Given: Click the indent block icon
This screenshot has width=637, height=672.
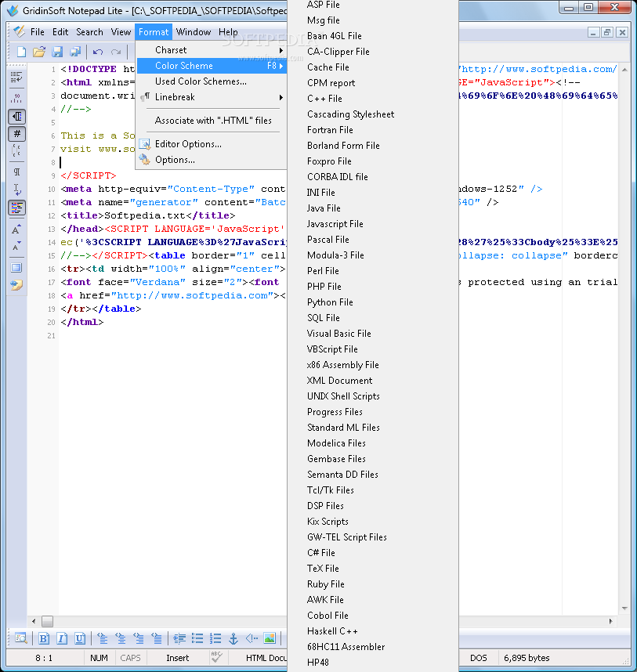Looking at the screenshot, I should click(179, 638).
